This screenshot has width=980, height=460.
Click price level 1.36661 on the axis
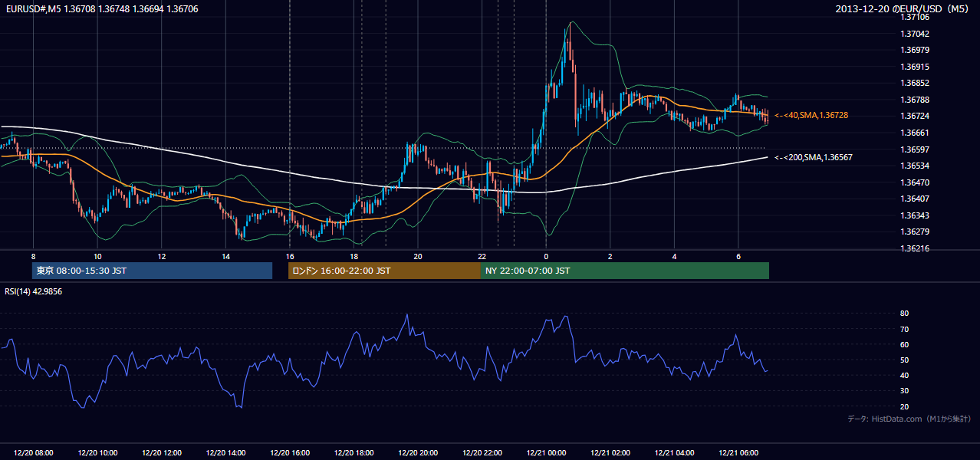[x=916, y=133]
